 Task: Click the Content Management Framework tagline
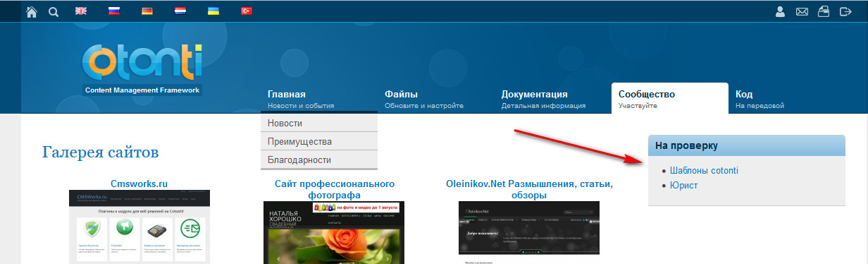point(142,90)
